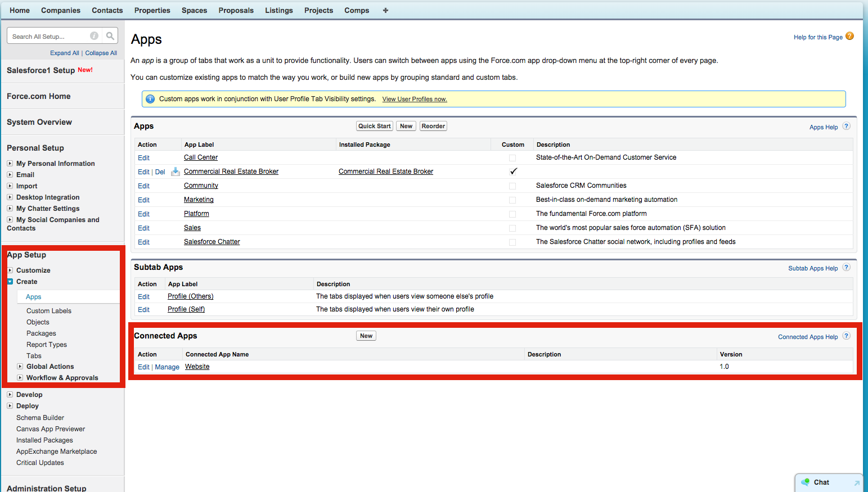Click the Reorder button

434,126
